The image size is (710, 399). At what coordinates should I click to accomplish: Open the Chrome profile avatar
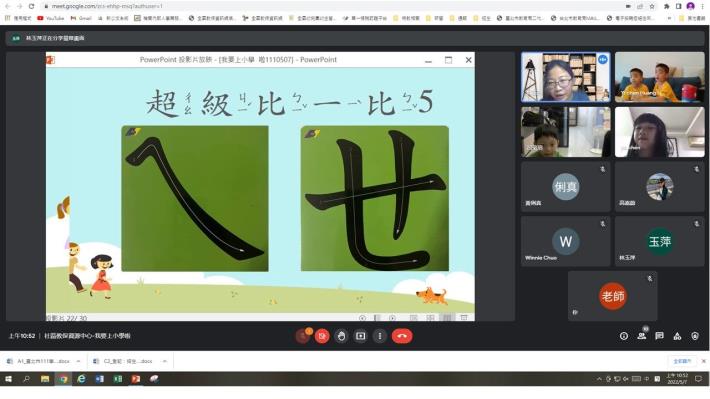691,6
